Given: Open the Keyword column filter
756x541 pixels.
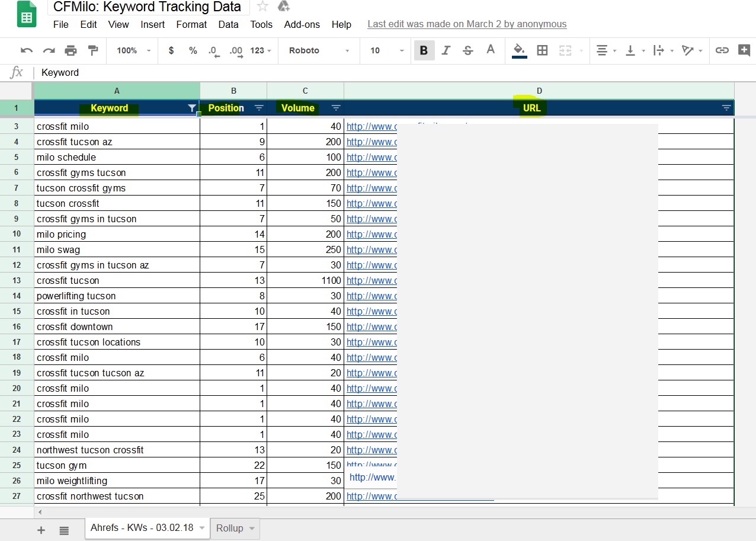Looking at the screenshot, I should coord(191,108).
